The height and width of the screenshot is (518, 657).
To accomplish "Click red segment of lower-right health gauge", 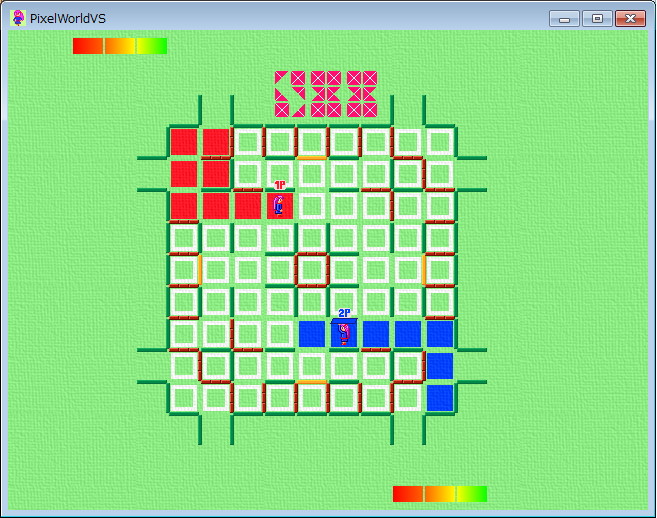I will click(x=408, y=494).
